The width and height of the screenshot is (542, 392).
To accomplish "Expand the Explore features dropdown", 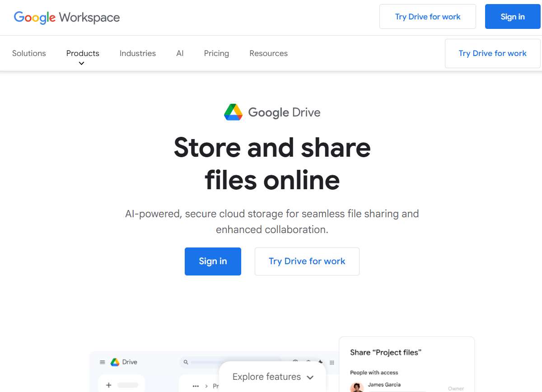I will coord(272,377).
